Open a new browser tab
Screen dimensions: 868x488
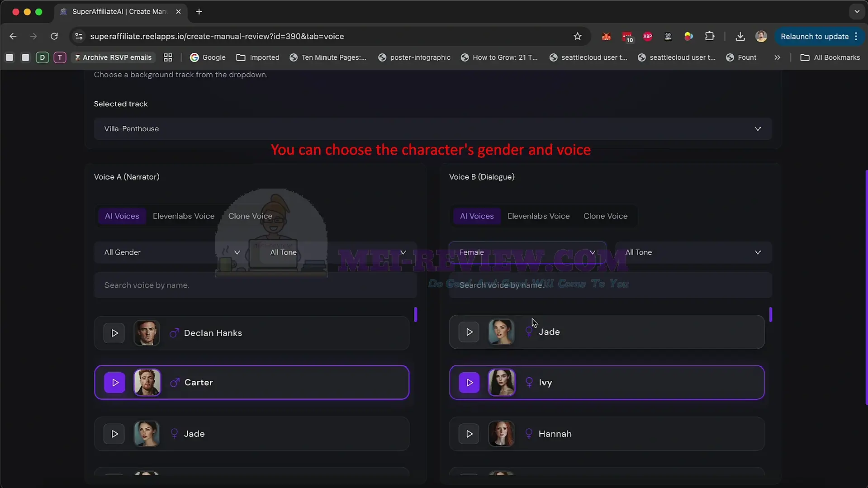click(x=199, y=12)
